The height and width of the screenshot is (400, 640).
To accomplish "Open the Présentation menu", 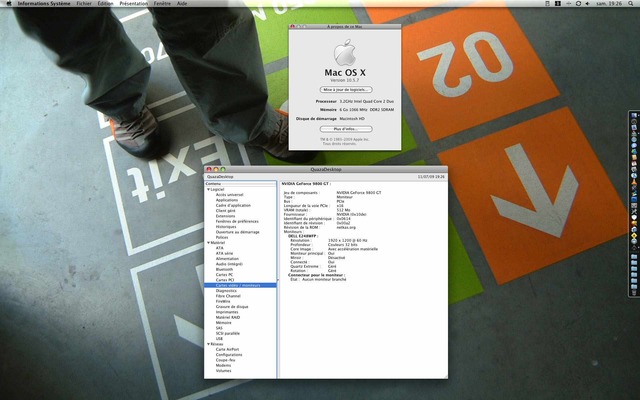I will coord(133,3).
